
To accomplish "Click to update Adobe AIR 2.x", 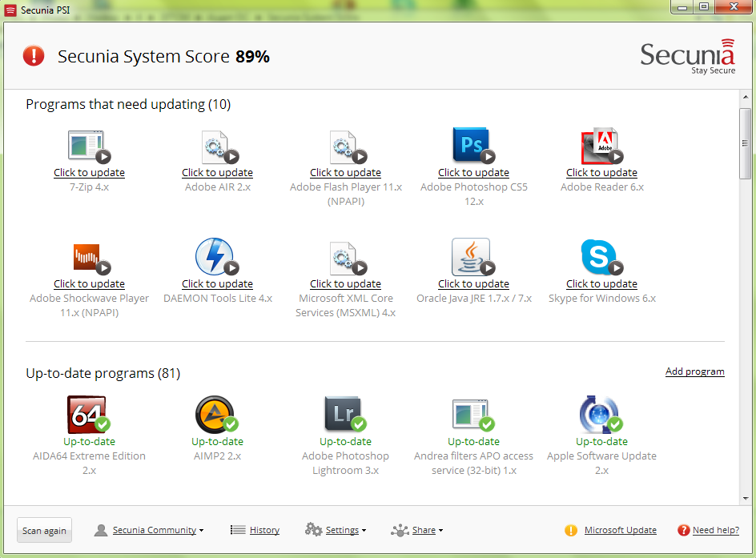I will 218,172.
